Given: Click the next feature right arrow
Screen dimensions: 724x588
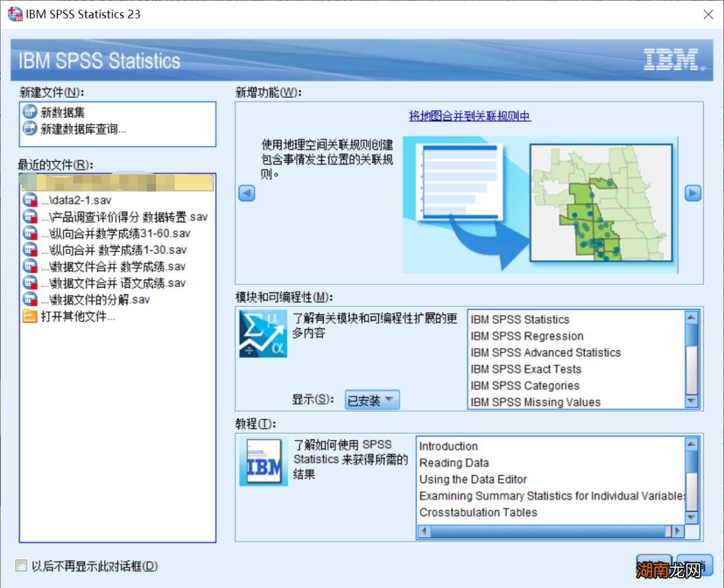Looking at the screenshot, I should 692,194.
